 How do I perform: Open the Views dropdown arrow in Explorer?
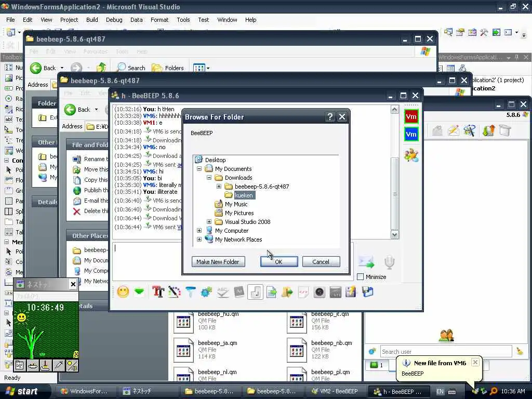208,68
